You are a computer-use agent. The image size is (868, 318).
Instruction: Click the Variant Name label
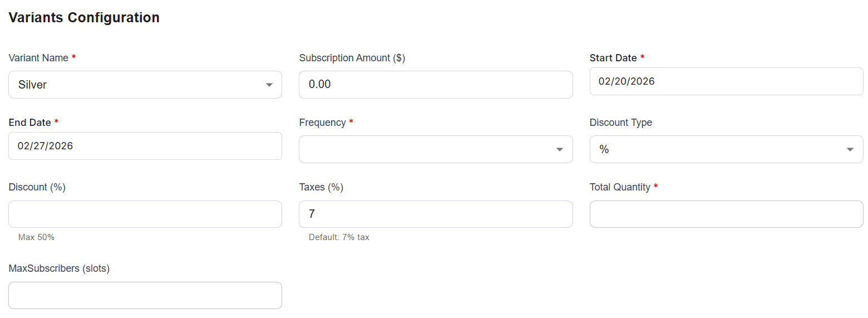(38, 58)
